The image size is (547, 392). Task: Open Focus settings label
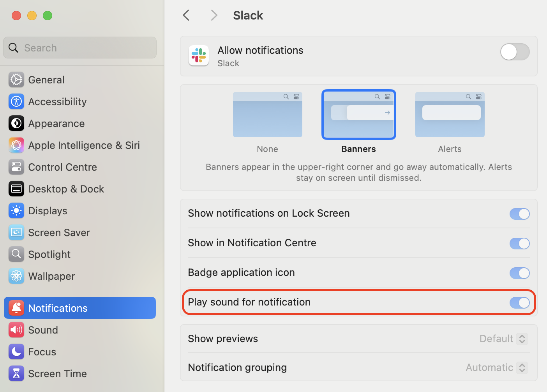pos(42,352)
